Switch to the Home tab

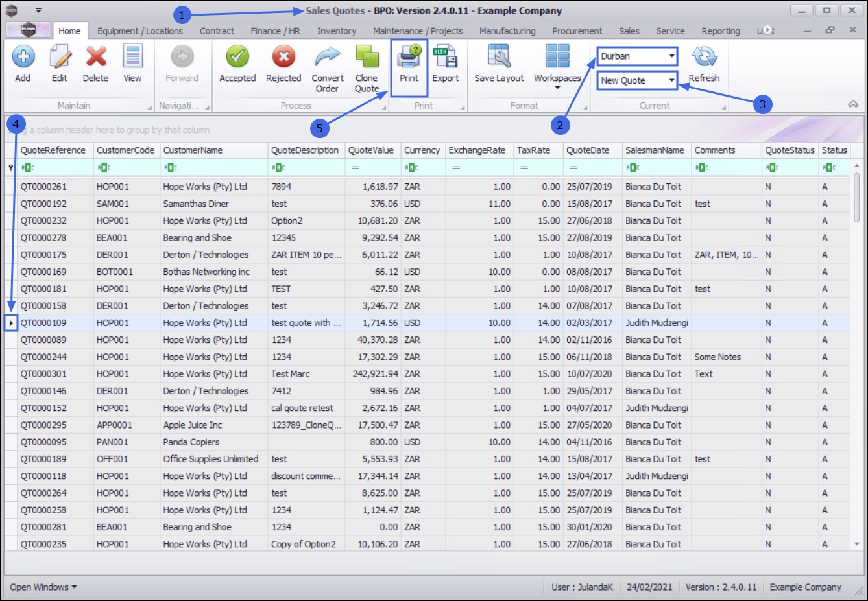pyautogui.click(x=69, y=30)
